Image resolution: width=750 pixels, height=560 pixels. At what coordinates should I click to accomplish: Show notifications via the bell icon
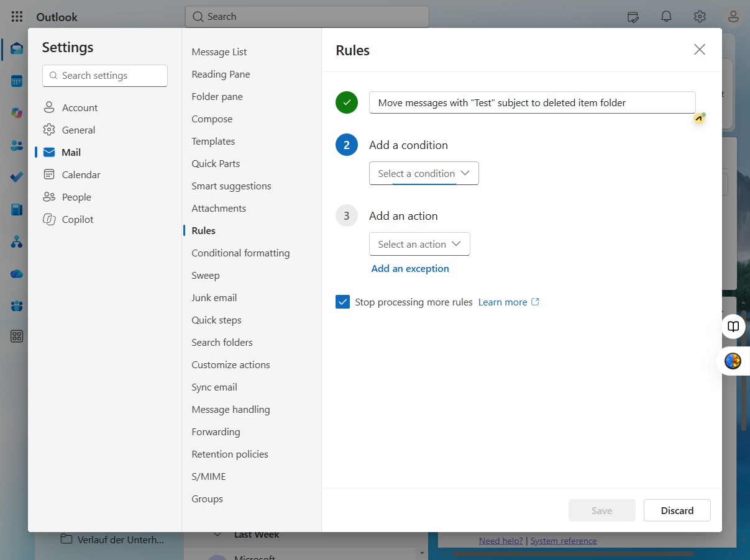point(667,17)
